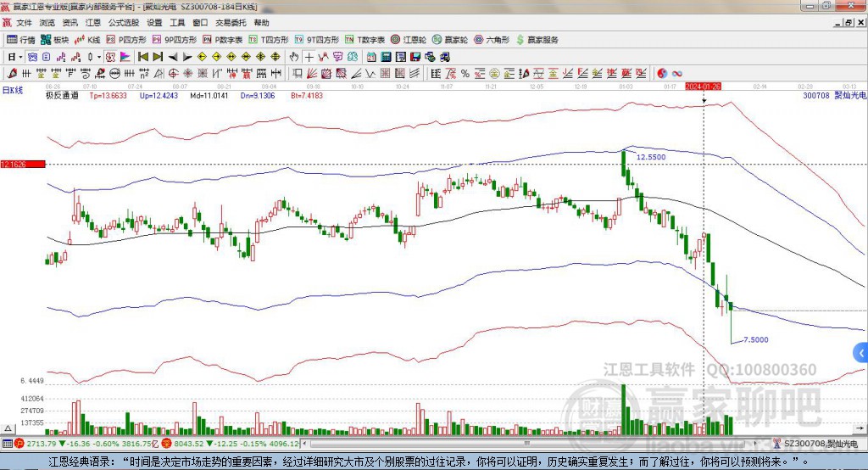Click the flag marker icon
The width and height of the screenshot is (868, 470).
[x=125, y=57]
